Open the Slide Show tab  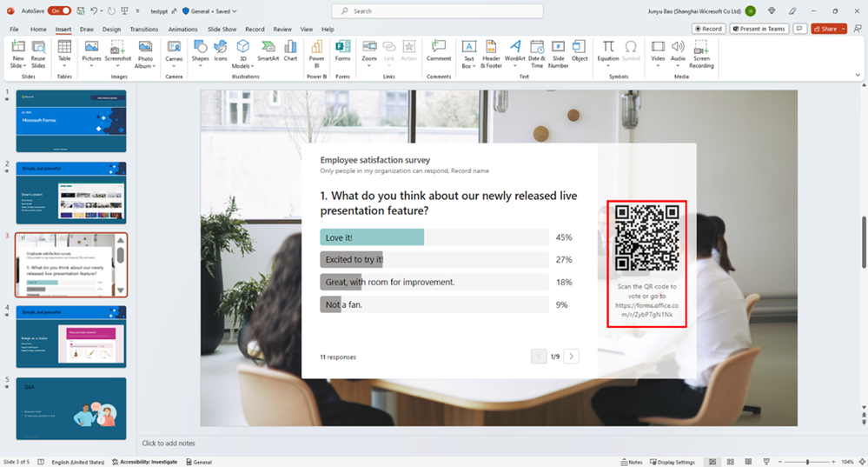click(222, 30)
